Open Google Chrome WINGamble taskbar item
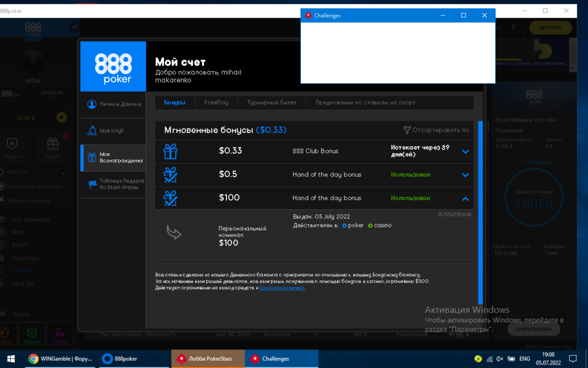The height and width of the screenshot is (368, 588). pyautogui.click(x=60, y=359)
